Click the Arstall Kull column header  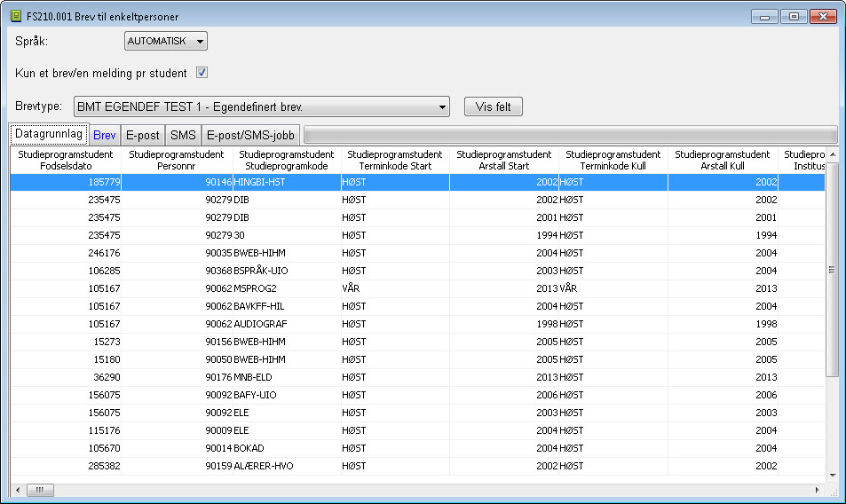point(723,160)
